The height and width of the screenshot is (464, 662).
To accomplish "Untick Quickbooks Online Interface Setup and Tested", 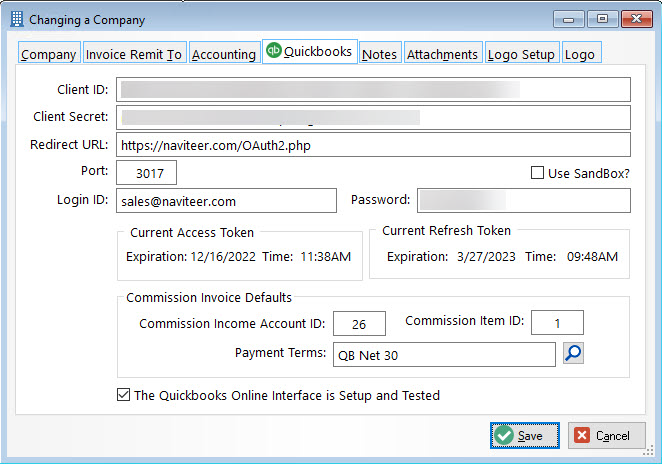I will 123,395.
